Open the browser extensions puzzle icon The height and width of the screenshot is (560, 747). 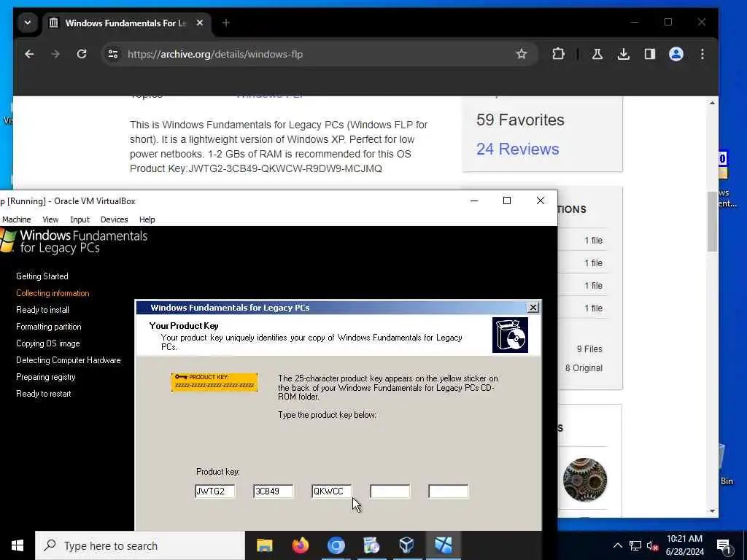[558, 54]
